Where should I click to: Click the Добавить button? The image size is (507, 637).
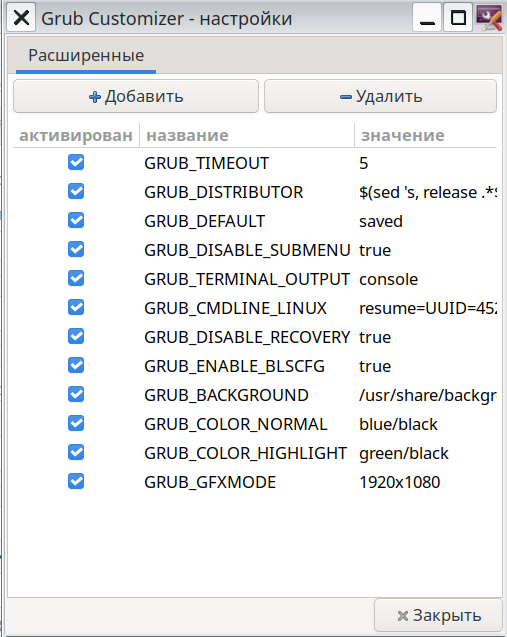coord(136,96)
